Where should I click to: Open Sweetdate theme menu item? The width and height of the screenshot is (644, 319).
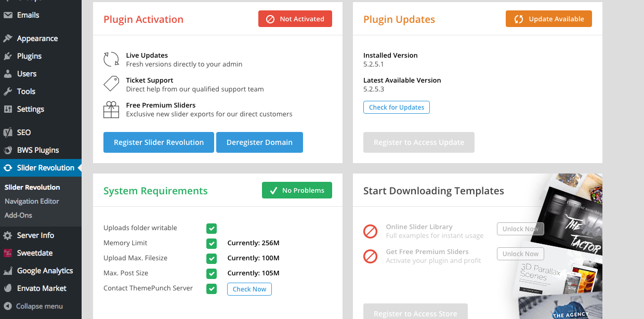(x=41, y=253)
